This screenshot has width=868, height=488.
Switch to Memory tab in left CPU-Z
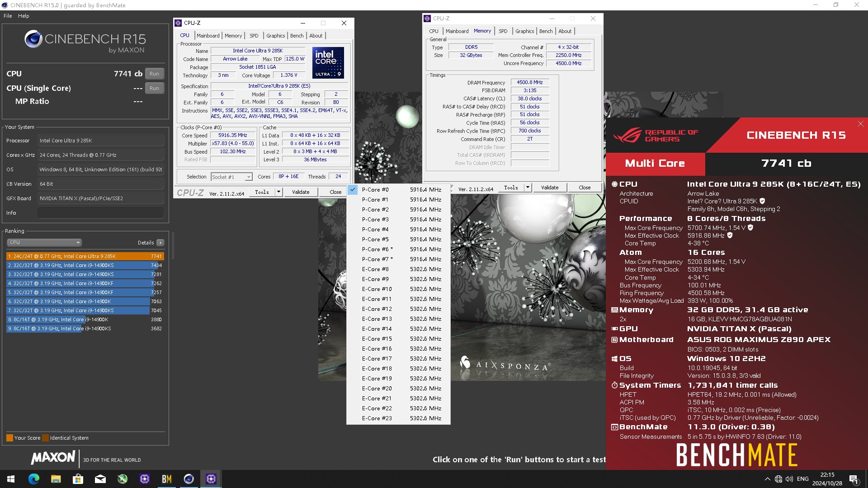233,36
